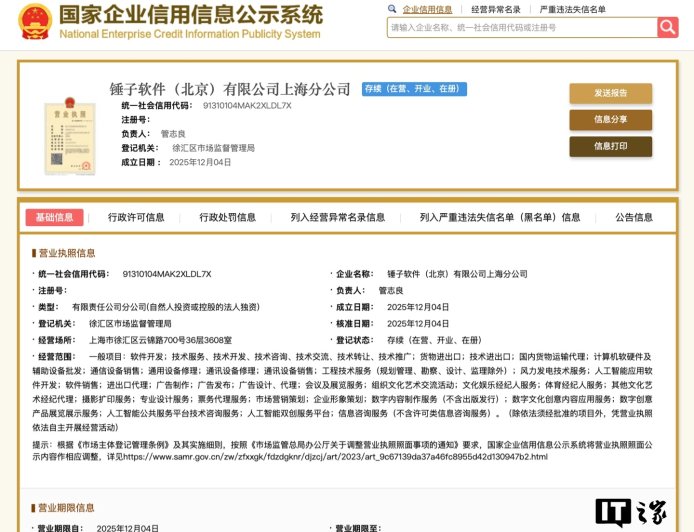Click the 营业期限信息 section heading
Image resolution: width=694 pixels, height=532 pixels.
point(66,507)
